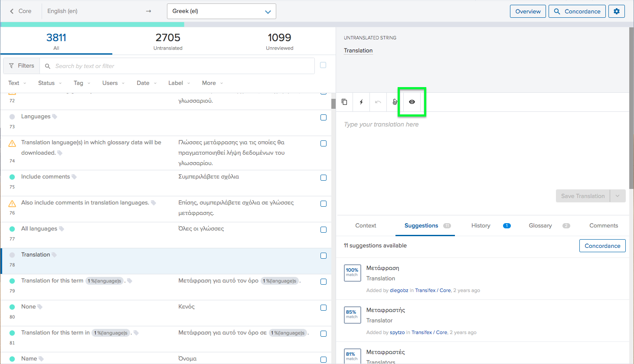
Task: Click the string list scrollbar thumb
Action: (333, 104)
